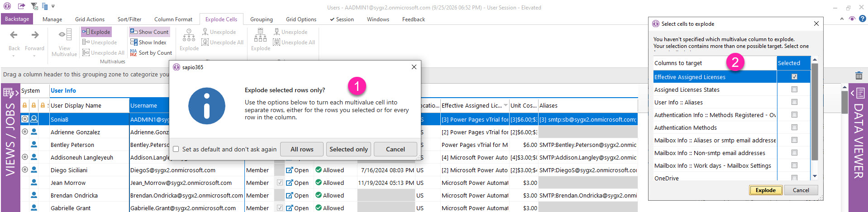Click the hierarchy Explode icon with calendar
The image size is (868, 212).
pyautogui.click(x=260, y=35)
